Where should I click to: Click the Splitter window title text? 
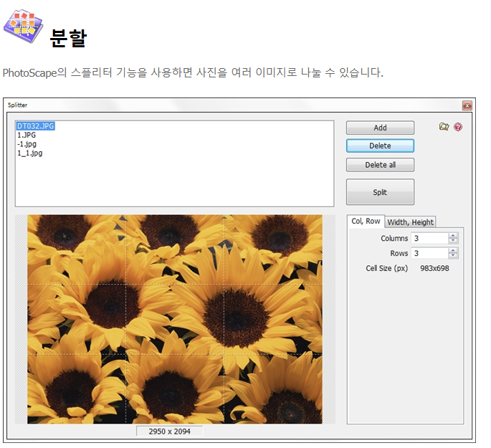[17, 105]
